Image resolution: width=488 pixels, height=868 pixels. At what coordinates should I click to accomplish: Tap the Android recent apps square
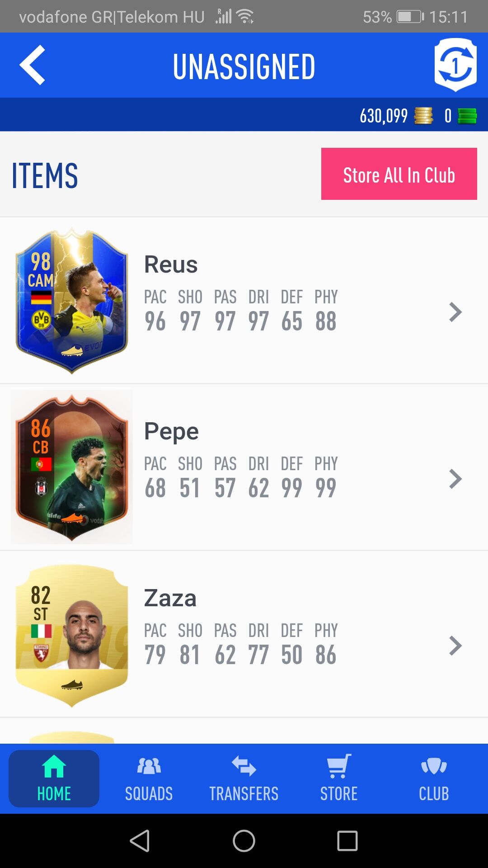click(x=347, y=841)
